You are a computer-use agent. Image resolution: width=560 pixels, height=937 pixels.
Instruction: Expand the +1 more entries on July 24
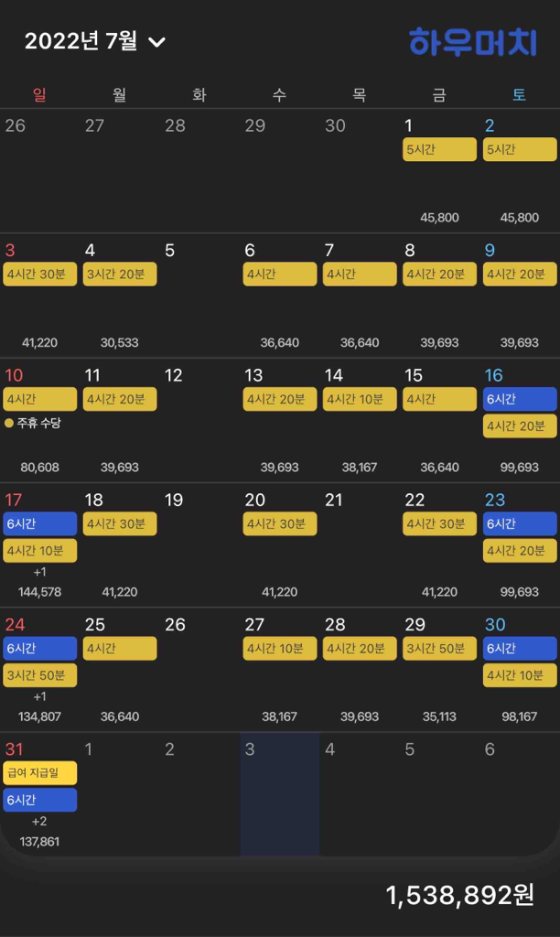(x=39, y=696)
